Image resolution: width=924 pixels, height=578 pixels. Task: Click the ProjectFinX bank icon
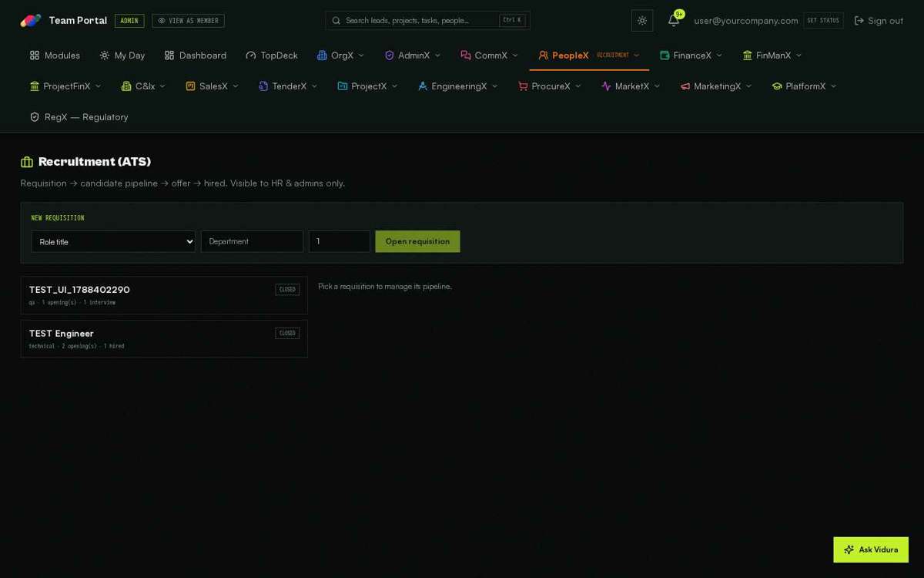pos(35,86)
